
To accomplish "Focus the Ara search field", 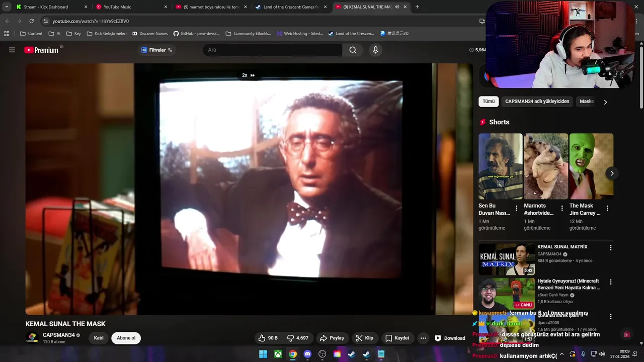I will click(x=272, y=50).
